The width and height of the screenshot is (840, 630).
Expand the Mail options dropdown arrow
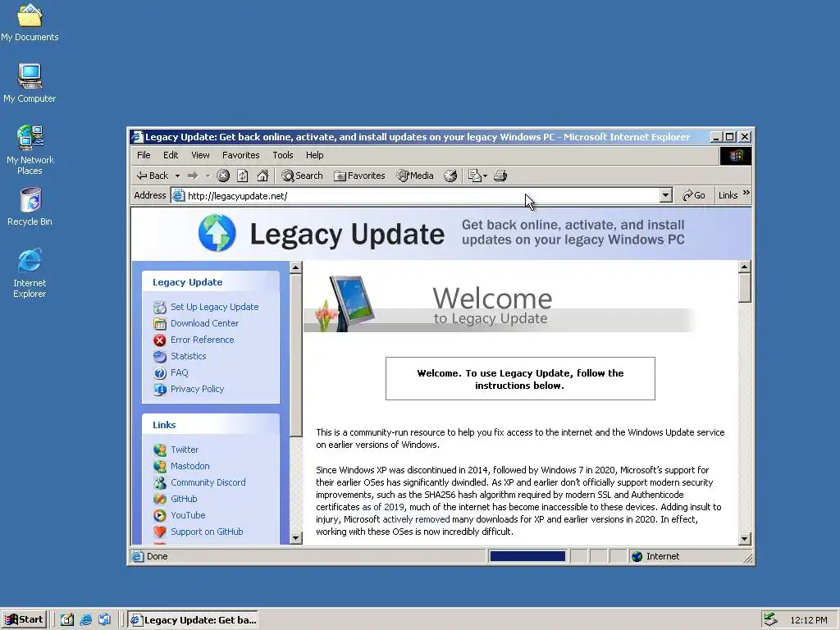[486, 176]
